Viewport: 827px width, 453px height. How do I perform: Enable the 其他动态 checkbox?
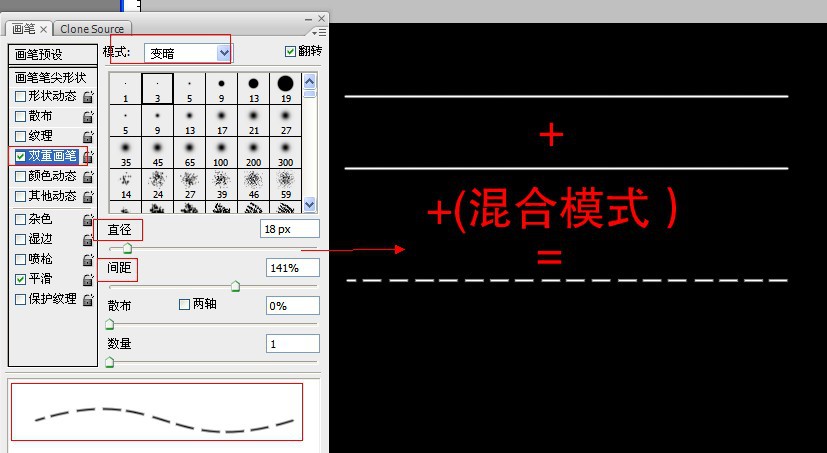click(21, 197)
